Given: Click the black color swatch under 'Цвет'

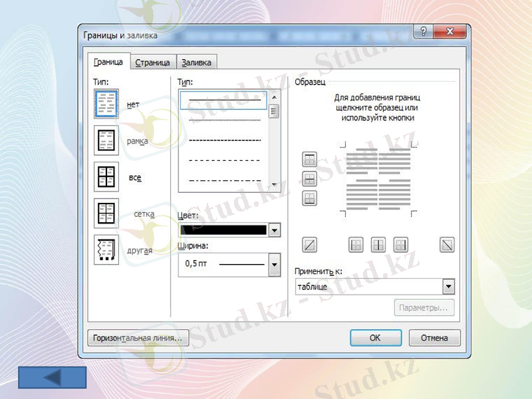Looking at the screenshot, I should pyautogui.click(x=223, y=230).
